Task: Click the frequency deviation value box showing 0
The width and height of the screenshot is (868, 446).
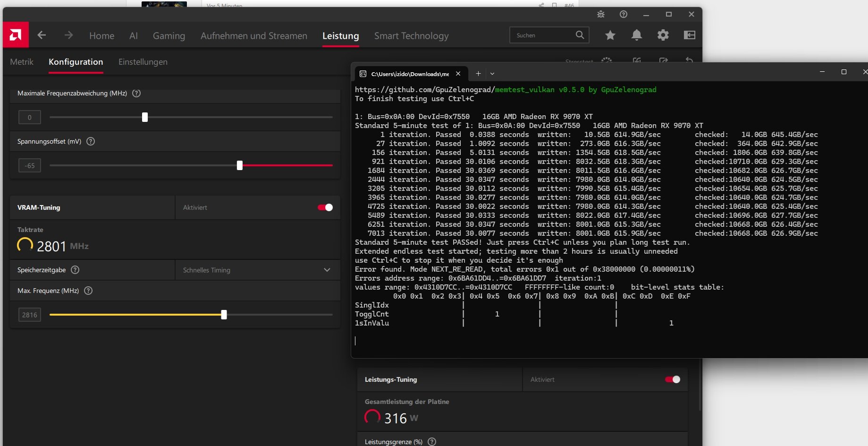Action: coord(30,117)
